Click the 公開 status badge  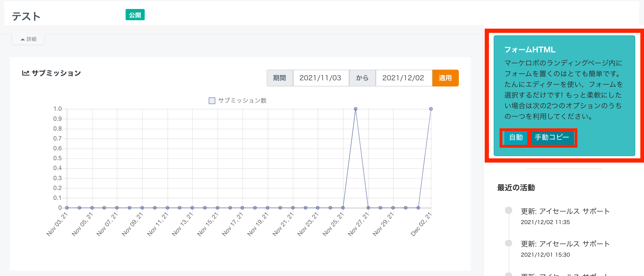coord(135,15)
